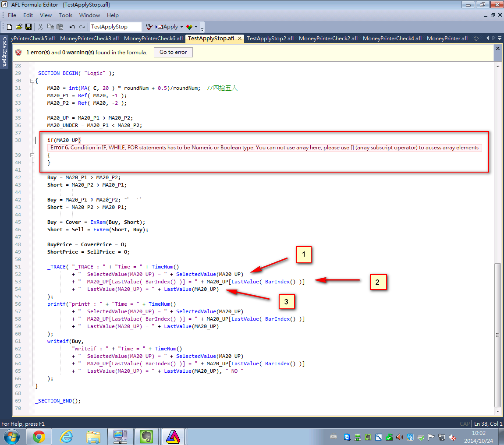
Task: Switch to AmiBroker taskbar button
Action: pos(173,437)
